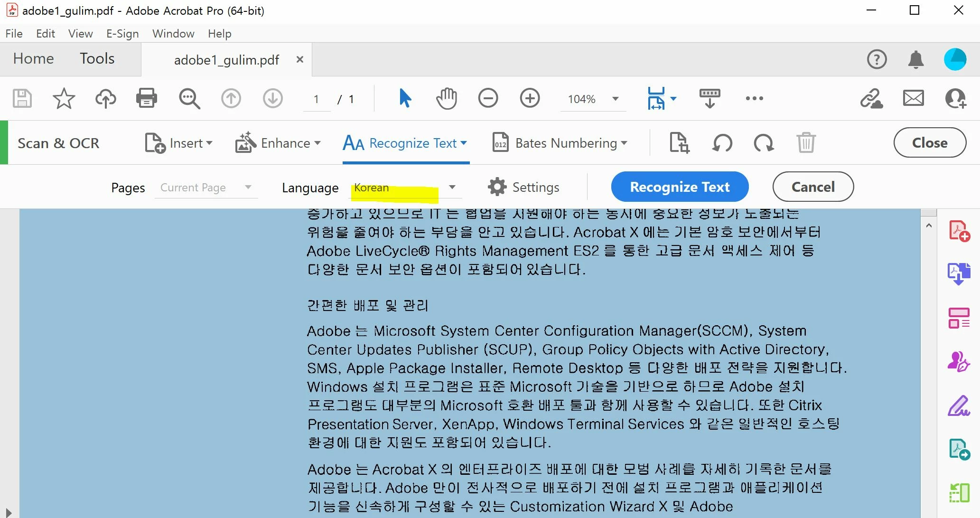This screenshot has height=518, width=980.
Task: Click the Print file icon
Action: point(147,99)
